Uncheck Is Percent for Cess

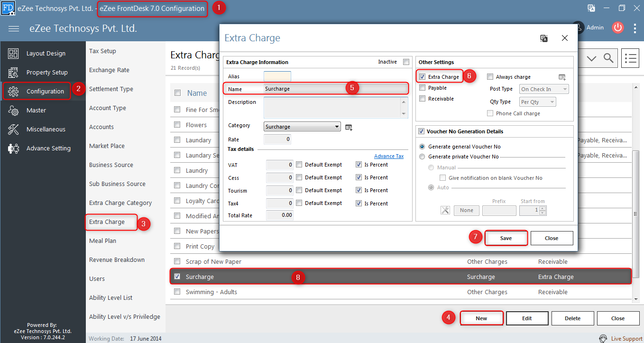(x=359, y=177)
